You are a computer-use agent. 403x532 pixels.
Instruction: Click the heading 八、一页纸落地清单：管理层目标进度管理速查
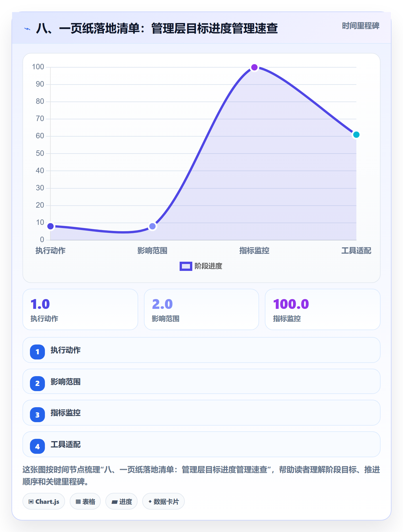tap(157, 28)
